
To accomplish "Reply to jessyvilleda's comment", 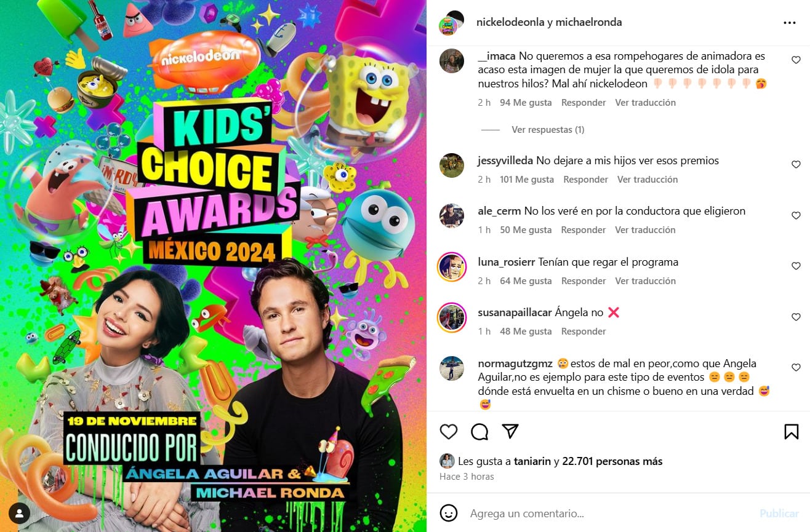I will [x=585, y=180].
